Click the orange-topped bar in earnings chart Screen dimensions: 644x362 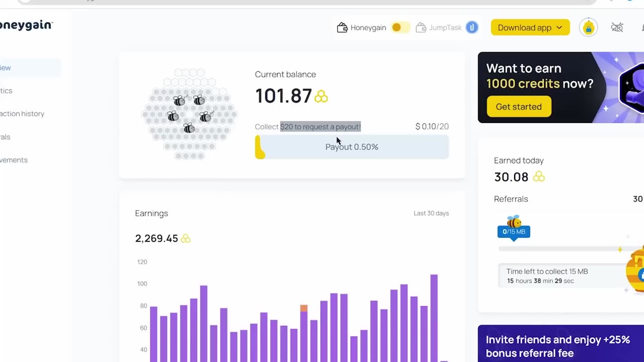(x=304, y=333)
